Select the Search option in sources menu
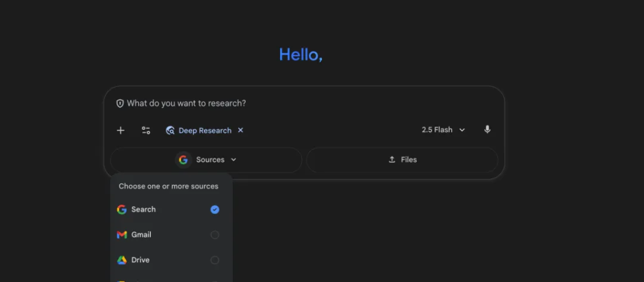The image size is (644, 282). click(x=172, y=209)
